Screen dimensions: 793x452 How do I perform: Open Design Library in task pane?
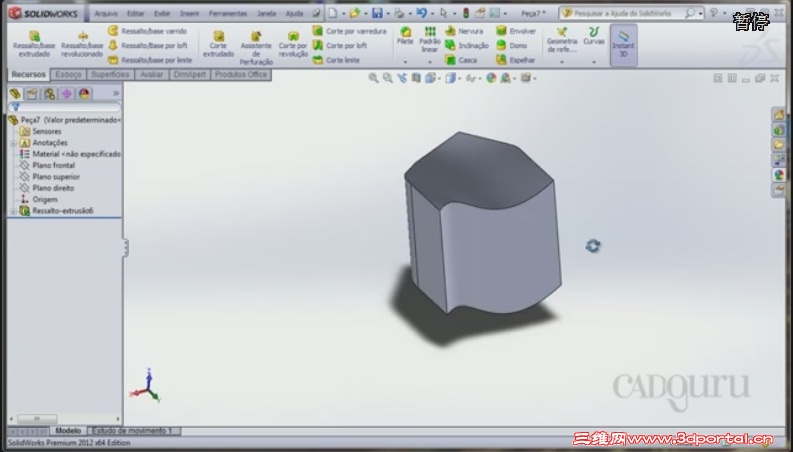click(x=778, y=130)
